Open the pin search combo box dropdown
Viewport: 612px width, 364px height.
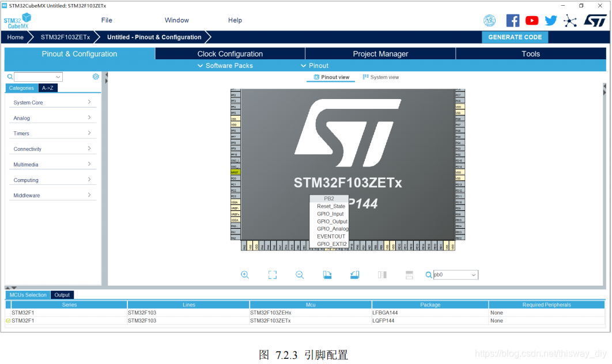pos(474,275)
